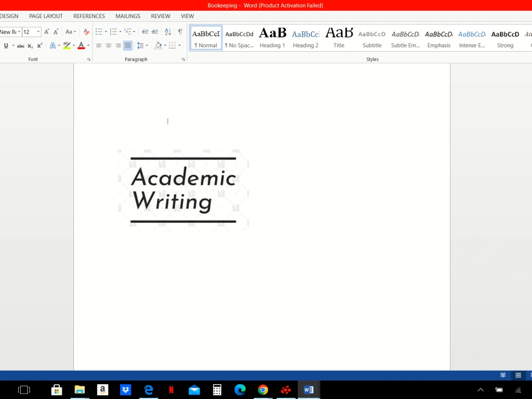The width and height of the screenshot is (532, 399).
Task: Apply the Heading 1 style
Action: (272, 38)
